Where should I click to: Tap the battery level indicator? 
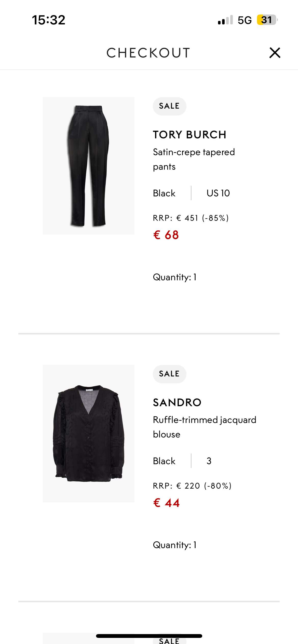(x=267, y=20)
